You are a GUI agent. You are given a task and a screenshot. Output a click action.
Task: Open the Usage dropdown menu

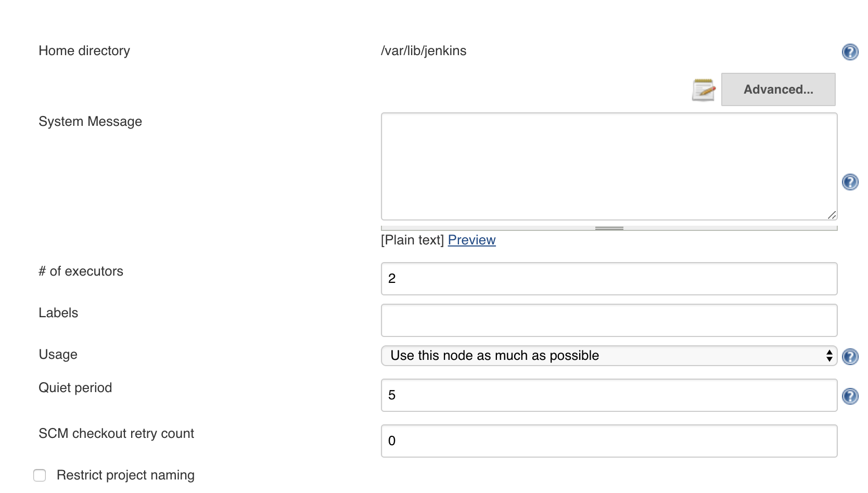pyautogui.click(x=609, y=356)
